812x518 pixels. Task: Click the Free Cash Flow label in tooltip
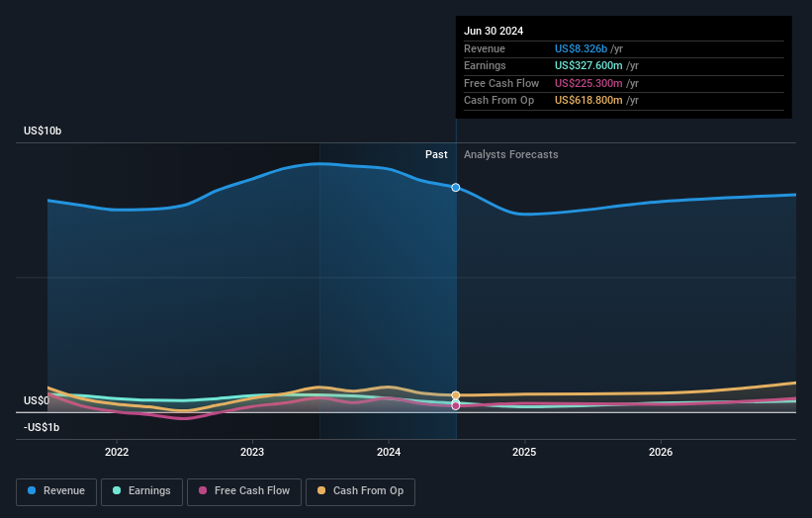[501, 83]
